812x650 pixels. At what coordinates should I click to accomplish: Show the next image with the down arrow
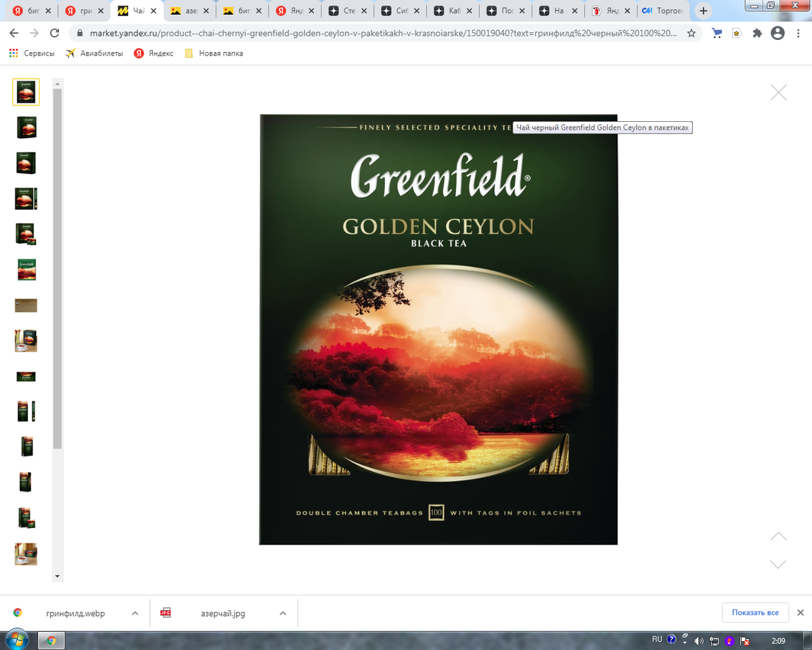(x=779, y=564)
